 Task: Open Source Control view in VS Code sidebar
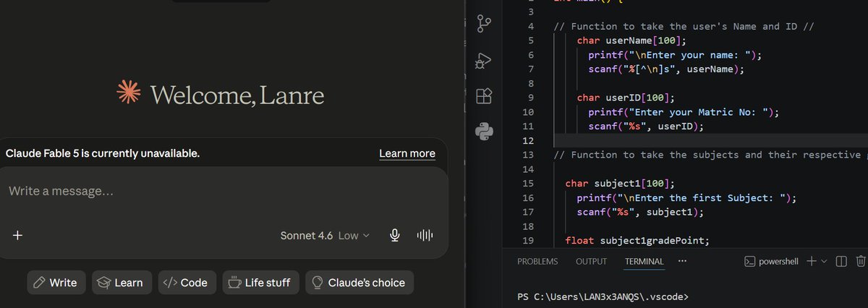click(484, 25)
